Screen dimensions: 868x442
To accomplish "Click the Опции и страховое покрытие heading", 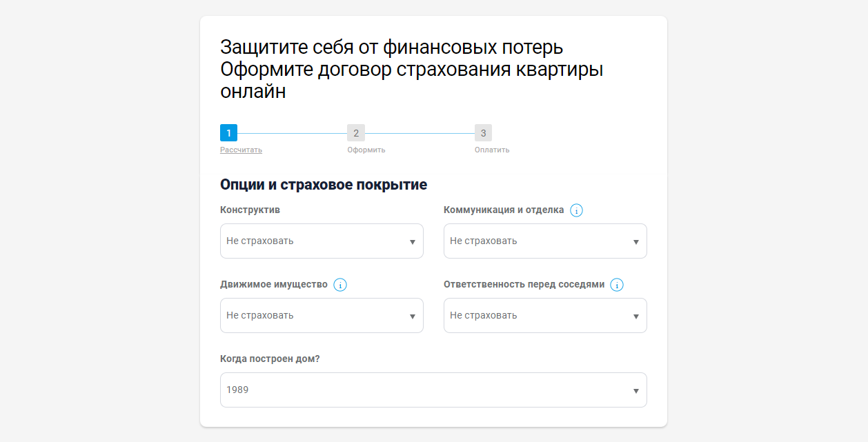I will [324, 185].
